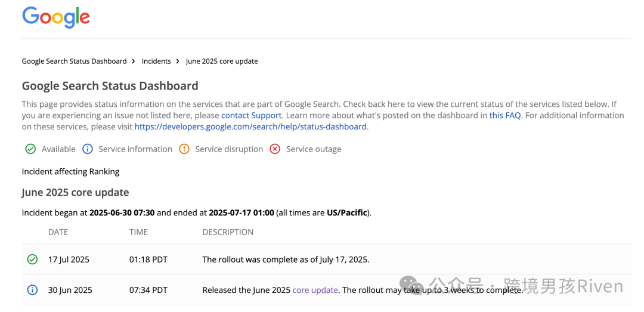Open the contact Support link

(x=252, y=116)
